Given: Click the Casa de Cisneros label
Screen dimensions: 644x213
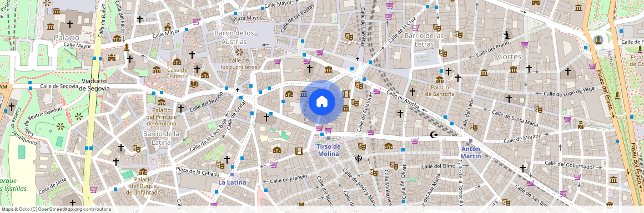Looking at the screenshot, I should click(178, 73).
